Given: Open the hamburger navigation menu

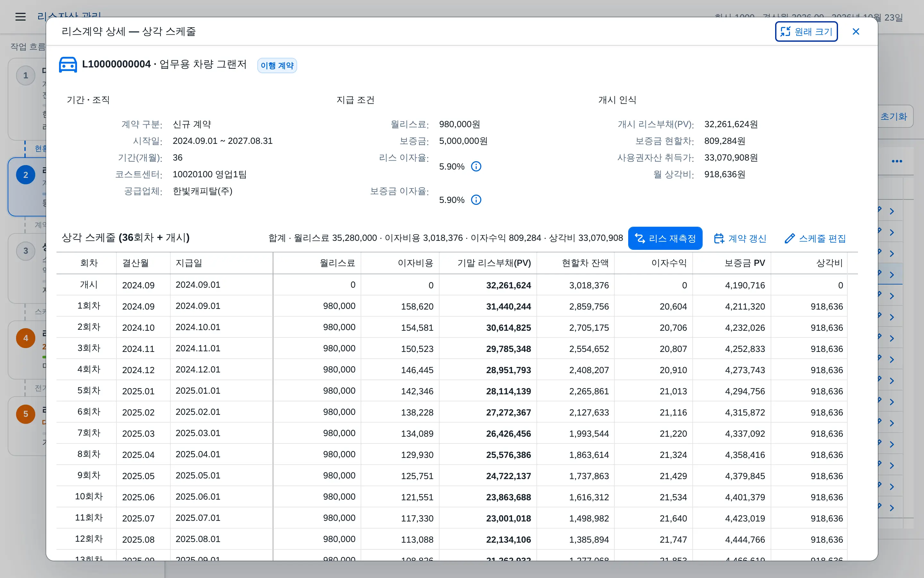Looking at the screenshot, I should [20, 17].
